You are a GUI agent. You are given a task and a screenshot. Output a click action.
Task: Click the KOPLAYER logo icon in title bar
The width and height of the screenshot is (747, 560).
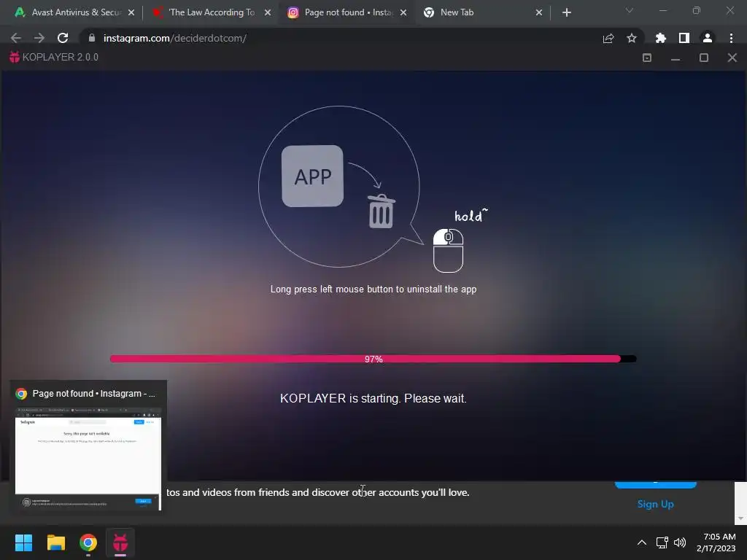click(15, 57)
